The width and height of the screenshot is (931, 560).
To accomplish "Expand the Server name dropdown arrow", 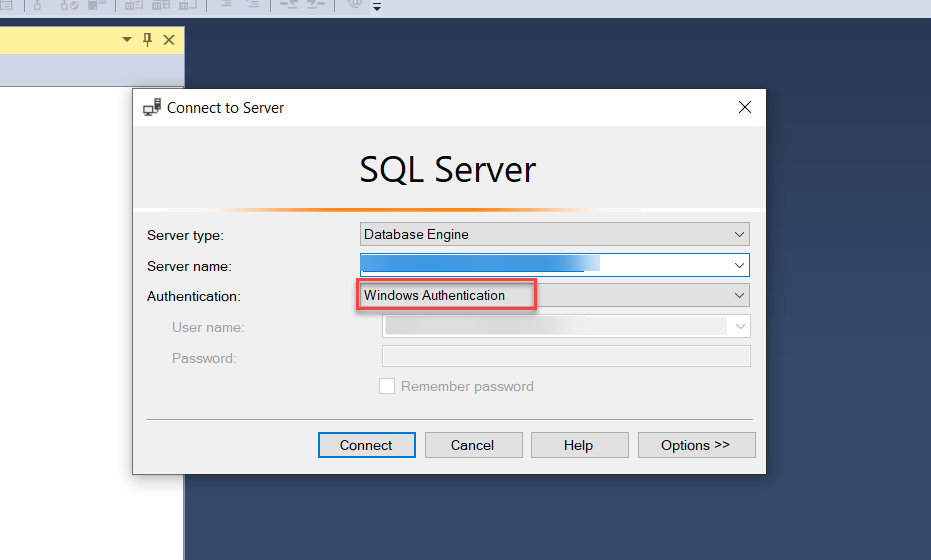I will [739, 265].
